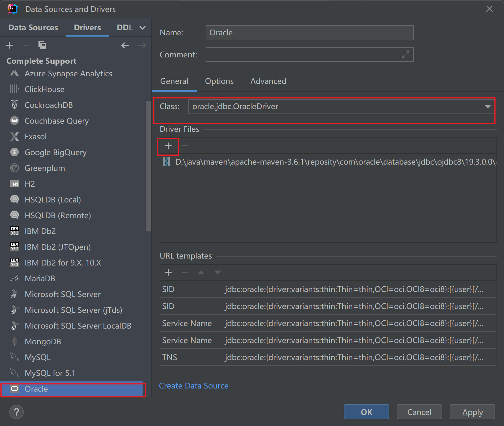Select the TNS URL template row

[x=328, y=357]
